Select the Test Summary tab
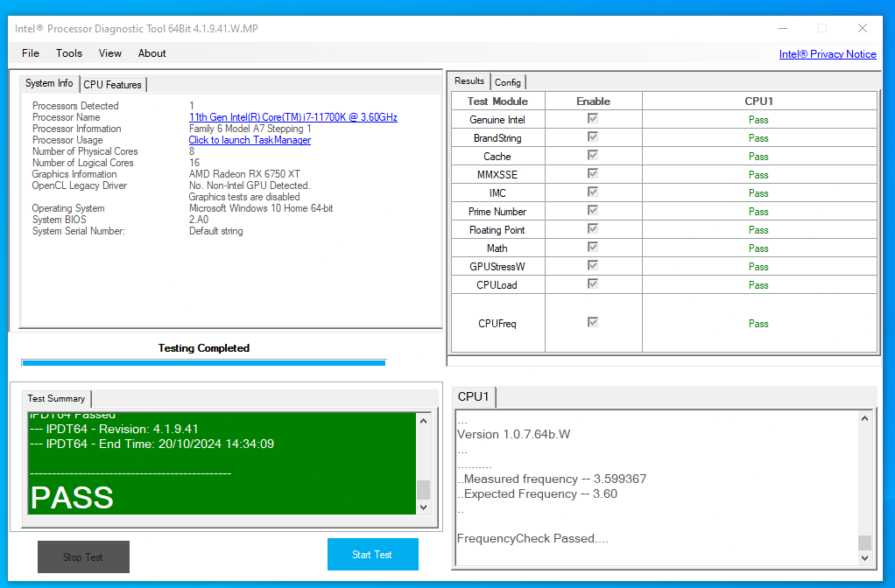The image size is (895, 588). click(x=56, y=398)
